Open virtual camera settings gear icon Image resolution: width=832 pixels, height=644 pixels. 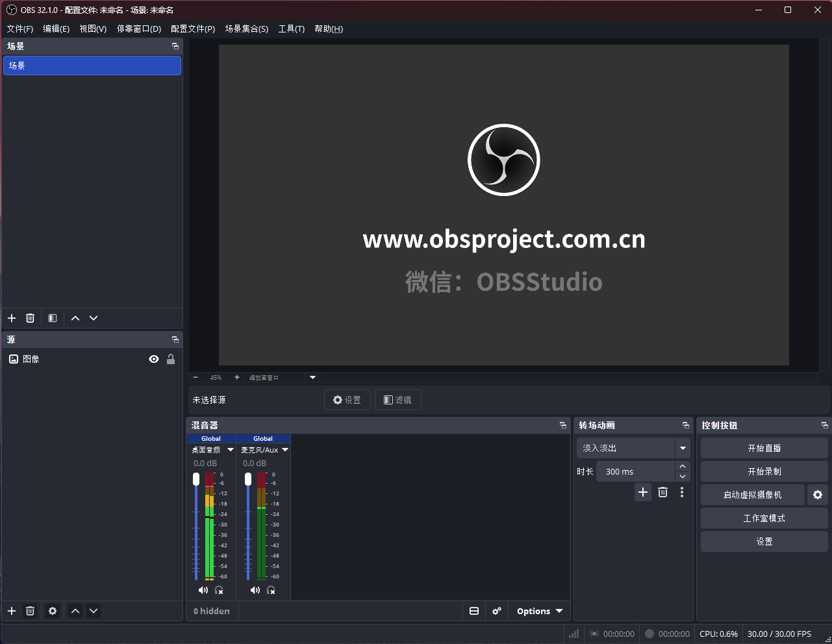(x=817, y=495)
